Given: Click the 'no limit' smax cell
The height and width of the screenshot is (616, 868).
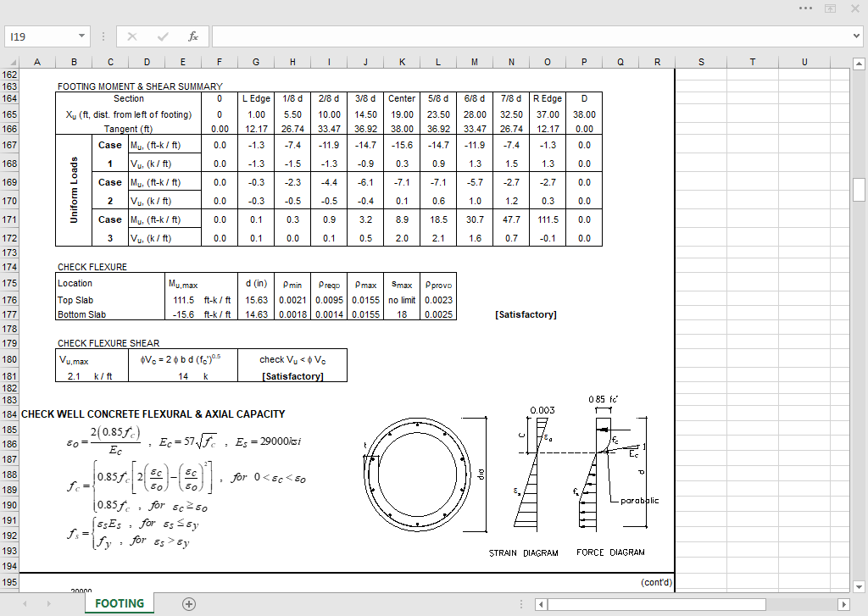Looking at the screenshot, I should [402, 300].
